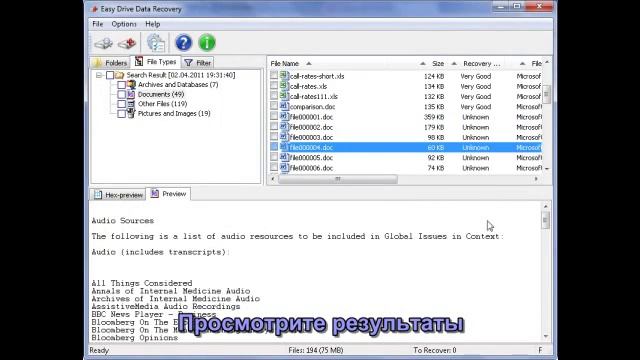
Task: Click the file000002.doc file icon
Action: [284, 127]
